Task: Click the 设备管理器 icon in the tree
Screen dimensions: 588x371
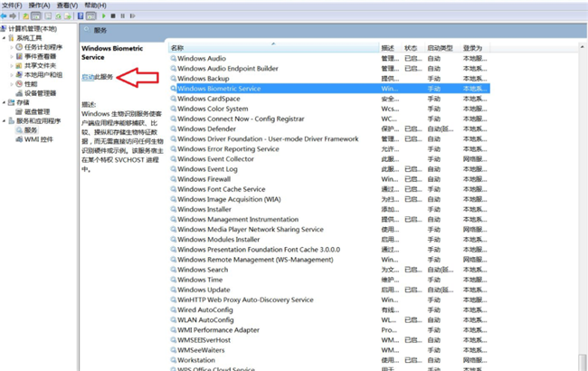Action: pos(19,92)
